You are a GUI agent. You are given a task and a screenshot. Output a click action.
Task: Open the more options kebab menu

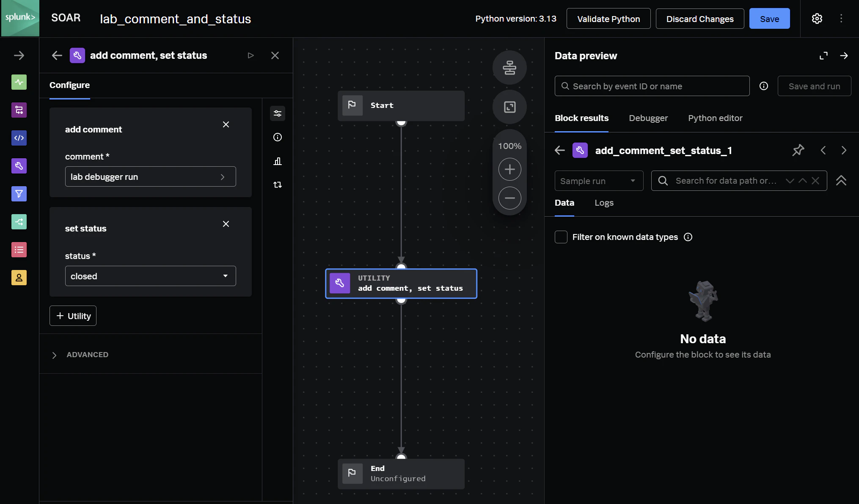(x=841, y=19)
